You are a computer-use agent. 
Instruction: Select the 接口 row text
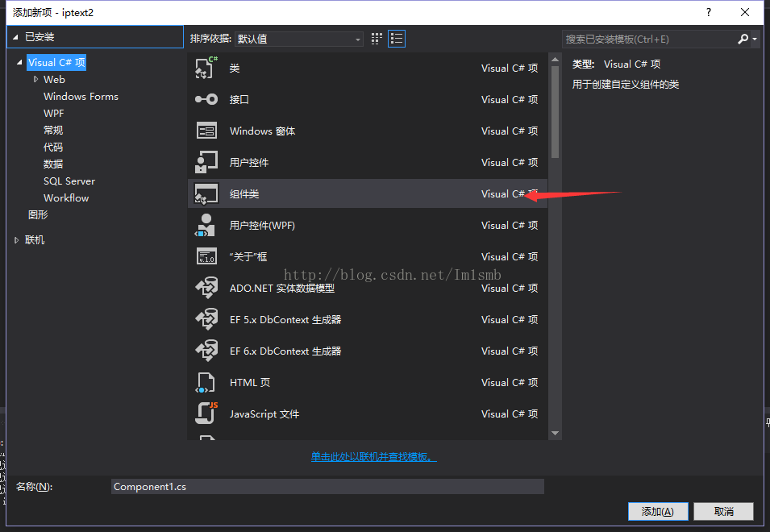coord(239,99)
